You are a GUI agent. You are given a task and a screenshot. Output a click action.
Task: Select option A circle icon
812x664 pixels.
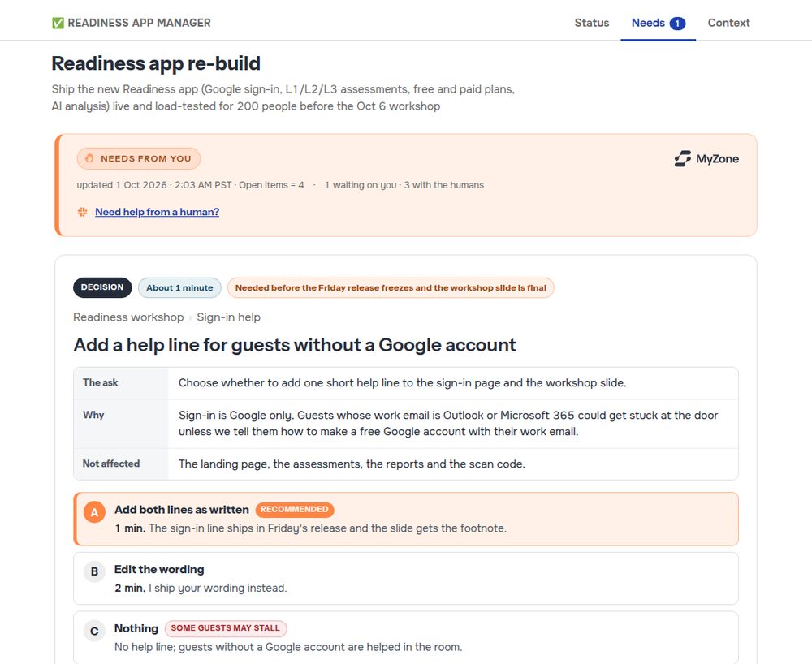[94, 512]
